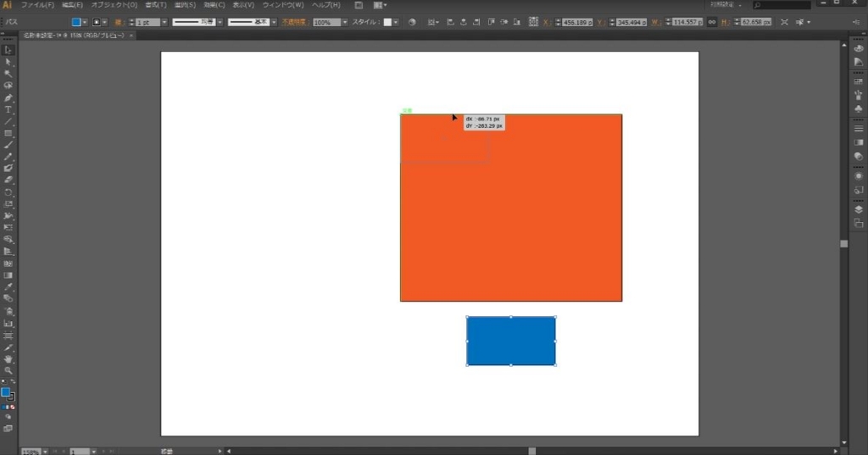Screen dimensions: 868x455
Task: Open the opacity 100% dropdown
Action: (x=344, y=22)
